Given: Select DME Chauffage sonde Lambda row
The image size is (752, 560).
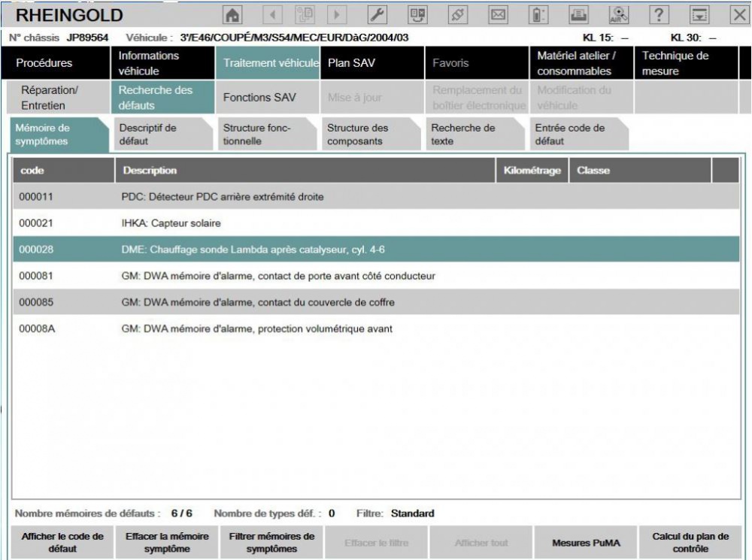Looking at the screenshot, I should (376, 250).
